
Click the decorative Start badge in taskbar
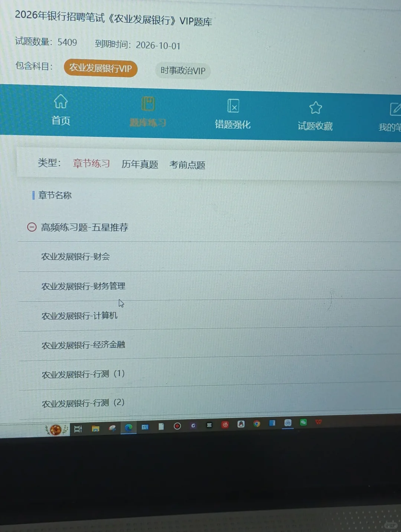point(56,430)
